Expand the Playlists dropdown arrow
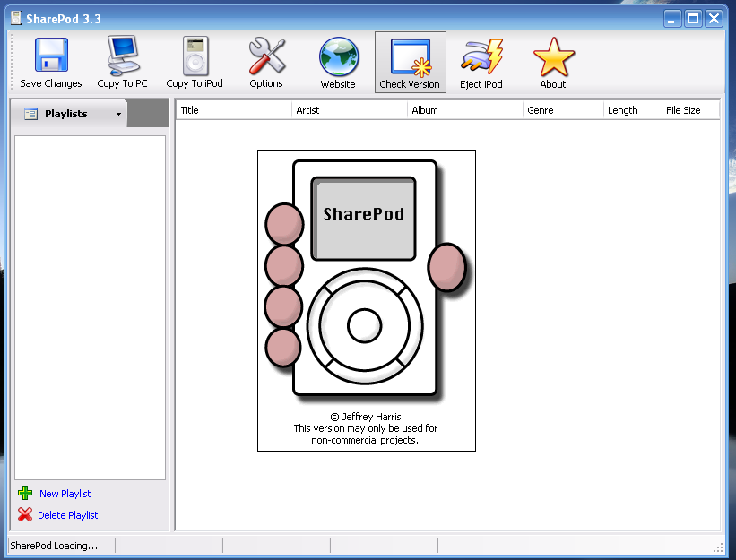This screenshot has width=736, height=560. click(x=118, y=115)
